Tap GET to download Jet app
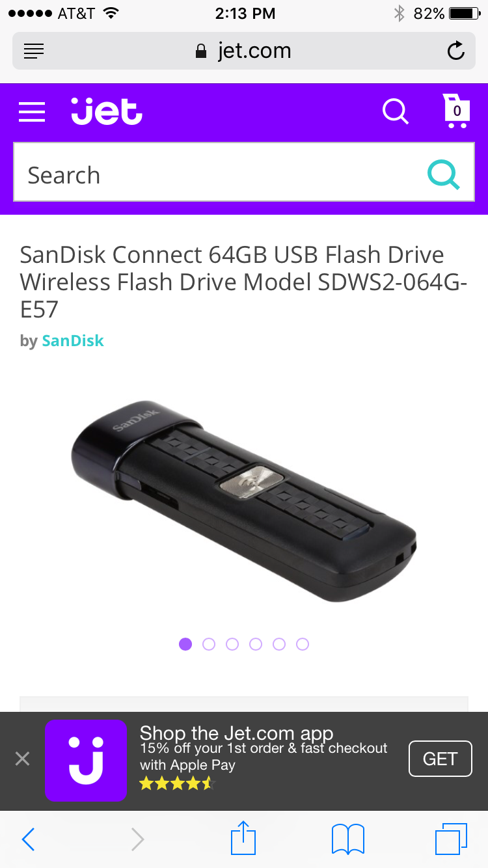Image resolution: width=488 pixels, height=868 pixels. [440, 759]
